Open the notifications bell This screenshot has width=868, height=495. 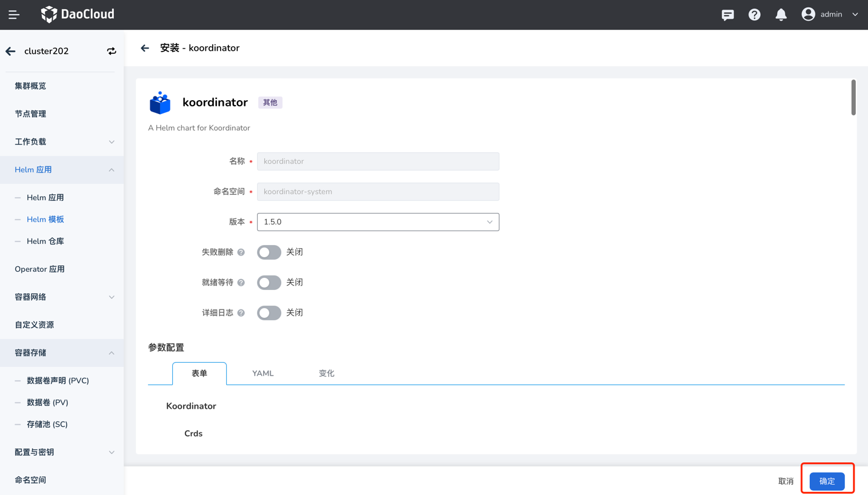pyautogui.click(x=781, y=15)
